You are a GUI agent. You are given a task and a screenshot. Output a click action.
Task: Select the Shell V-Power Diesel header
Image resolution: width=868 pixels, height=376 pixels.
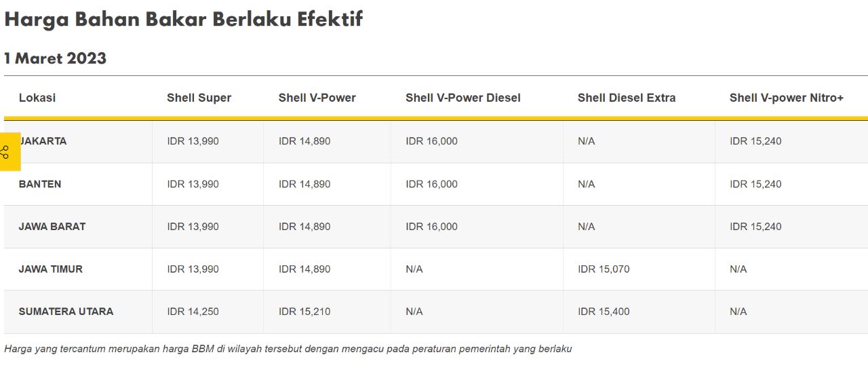pos(463,98)
